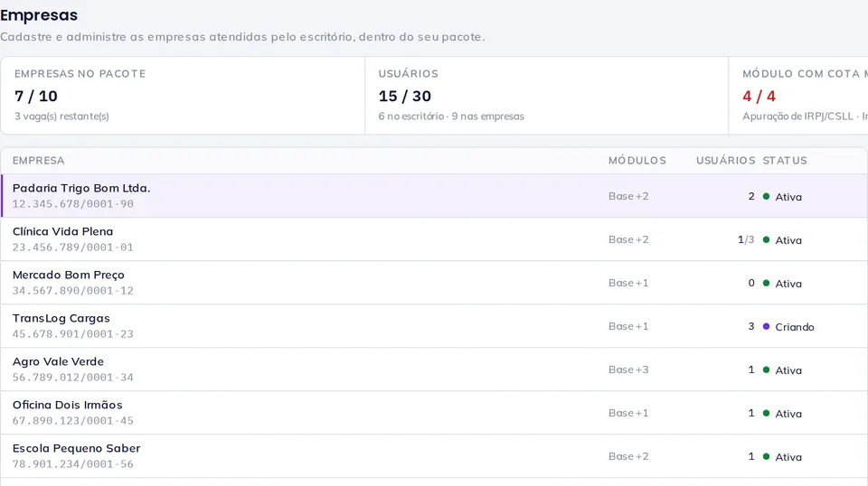
Task: Click Base +2 modules for Escola Pequeno Saber
Action: pos(628,457)
